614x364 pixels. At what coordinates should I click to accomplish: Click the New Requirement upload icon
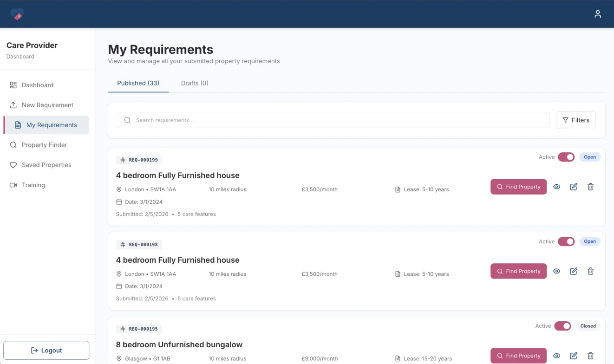tap(13, 105)
